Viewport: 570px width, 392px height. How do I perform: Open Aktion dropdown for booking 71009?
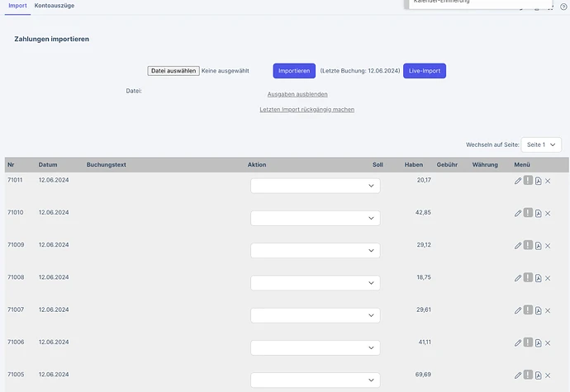(316, 250)
